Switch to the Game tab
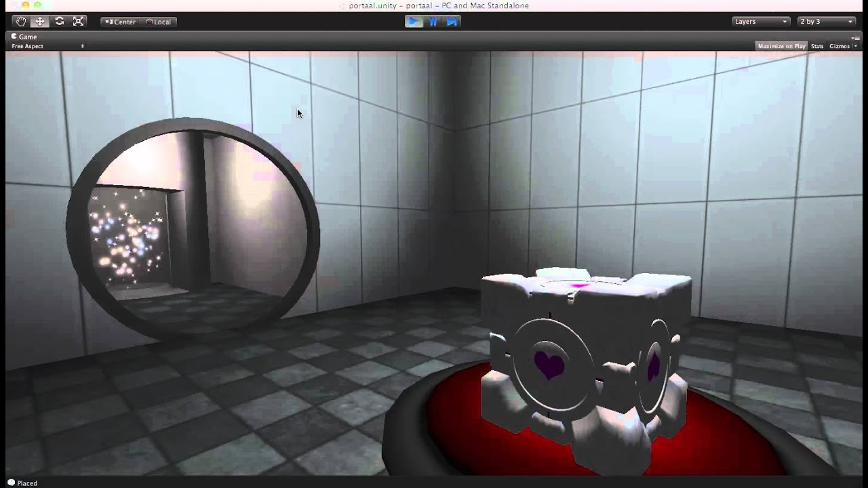This screenshot has height=488, width=868. (x=24, y=37)
